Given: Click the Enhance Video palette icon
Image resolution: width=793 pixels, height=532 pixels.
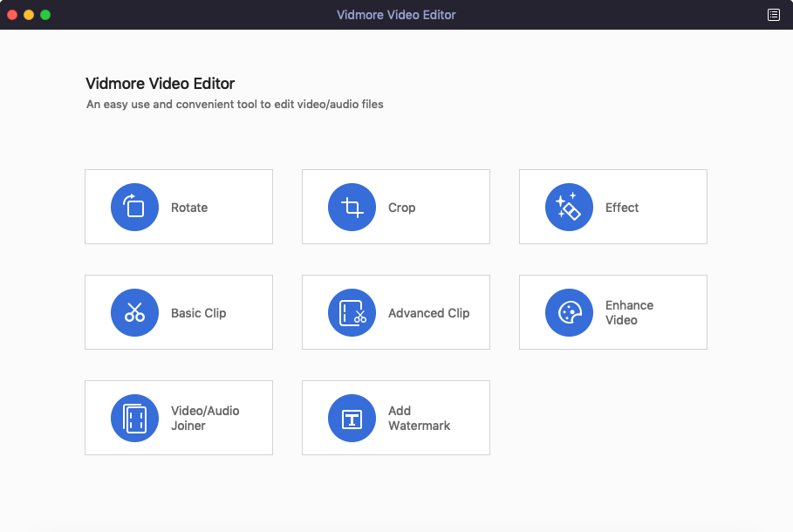Looking at the screenshot, I should 569,312.
